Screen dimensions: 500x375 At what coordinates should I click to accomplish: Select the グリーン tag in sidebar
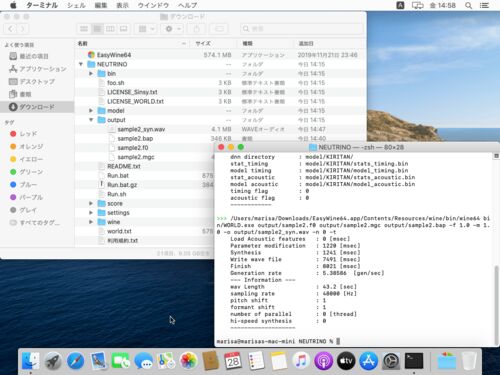37,172
